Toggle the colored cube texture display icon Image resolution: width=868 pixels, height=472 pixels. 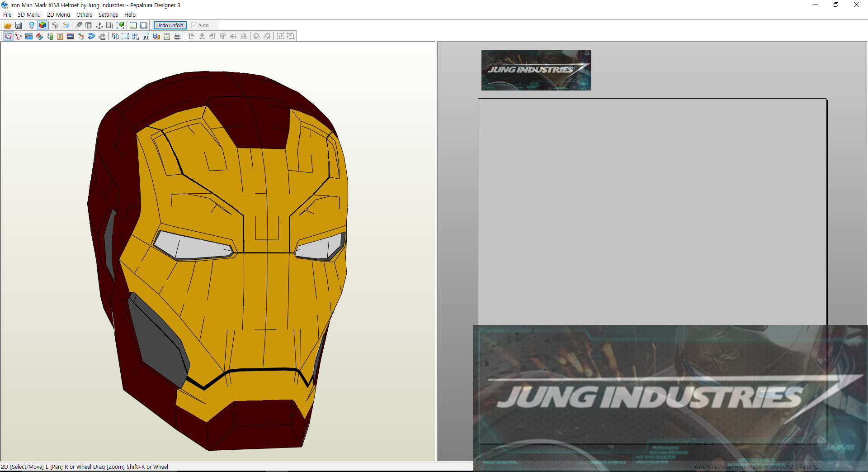[42, 25]
